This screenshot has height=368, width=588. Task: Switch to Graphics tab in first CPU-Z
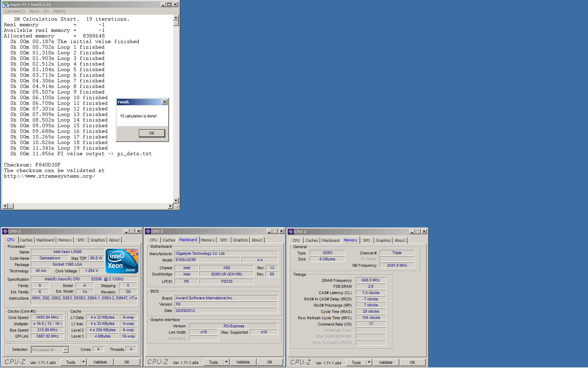click(x=98, y=240)
